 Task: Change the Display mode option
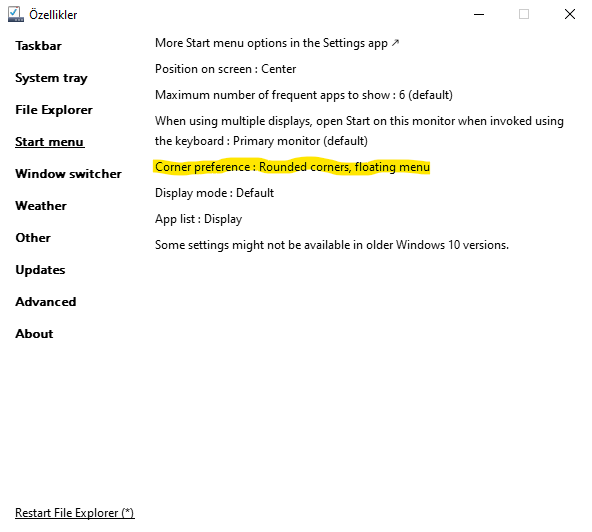coord(214,193)
